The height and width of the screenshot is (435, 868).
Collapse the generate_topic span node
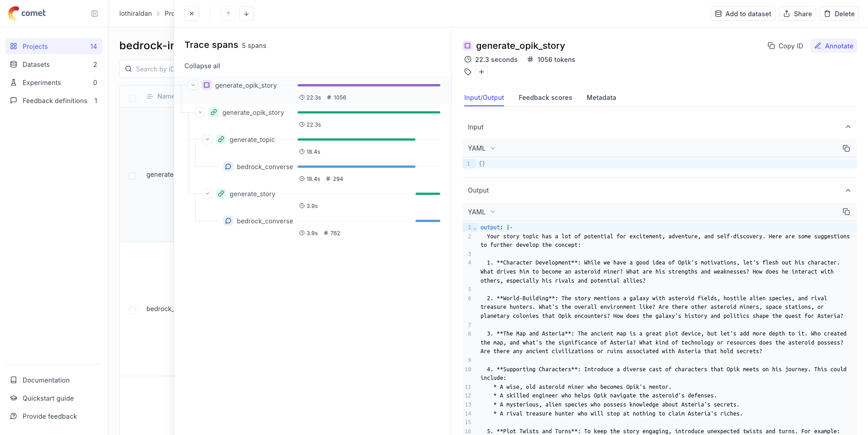point(208,139)
